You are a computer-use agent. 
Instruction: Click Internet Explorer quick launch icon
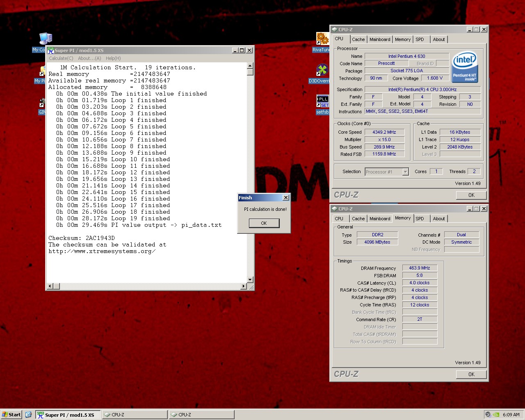click(28, 415)
